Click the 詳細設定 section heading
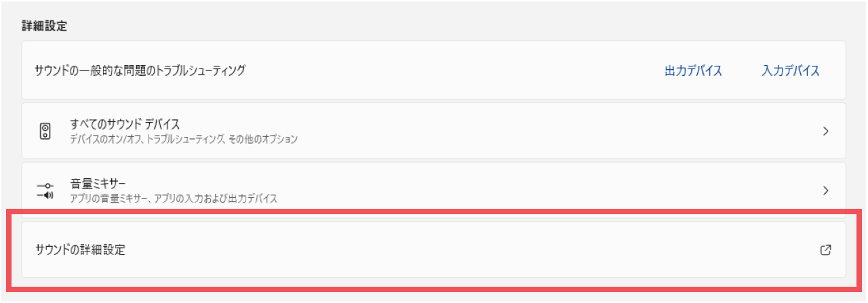The image size is (868, 303). coord(44,27)
